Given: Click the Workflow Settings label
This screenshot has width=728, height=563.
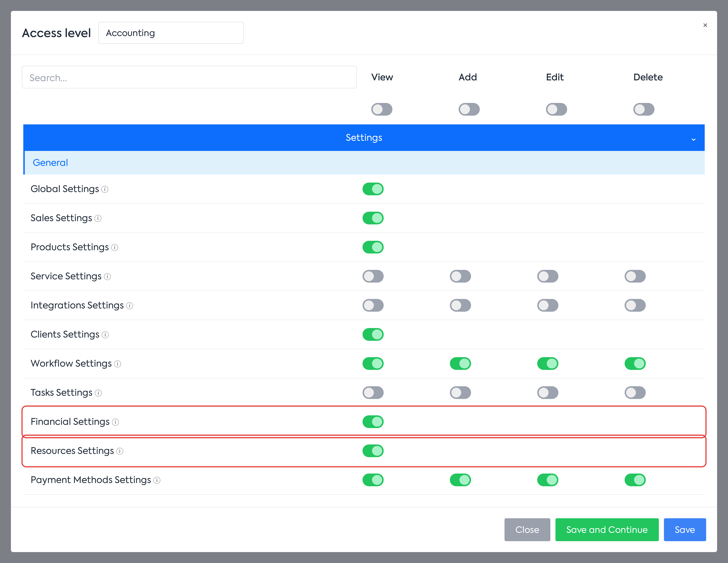Looking at the screenshot, I should click(x=71, y=364).
